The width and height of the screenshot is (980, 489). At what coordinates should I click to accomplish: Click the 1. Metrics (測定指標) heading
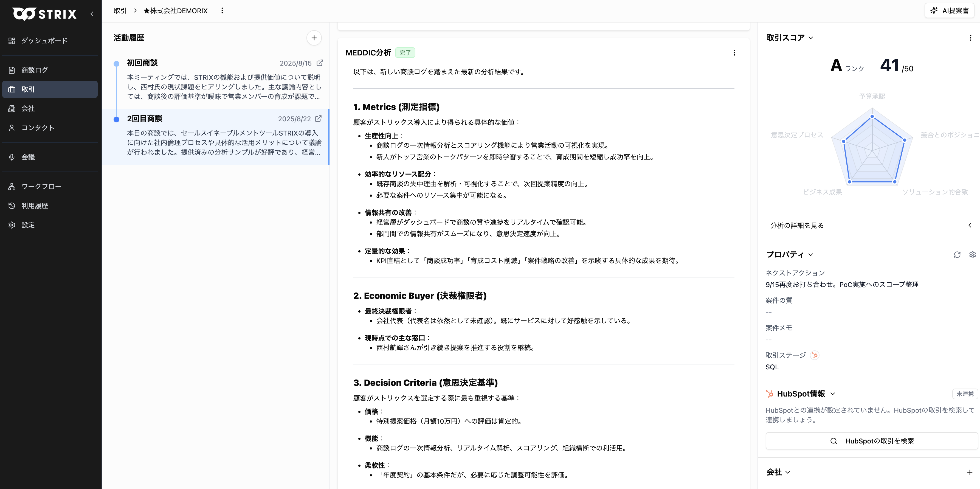click(x=396, y=107)
